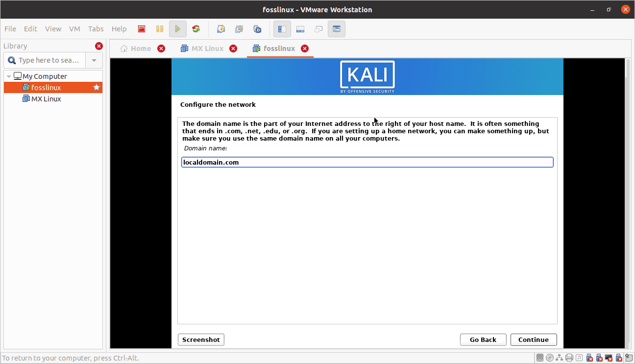
Task: Toggle the Show Library sidebar icon
Action: click(282, 29)
